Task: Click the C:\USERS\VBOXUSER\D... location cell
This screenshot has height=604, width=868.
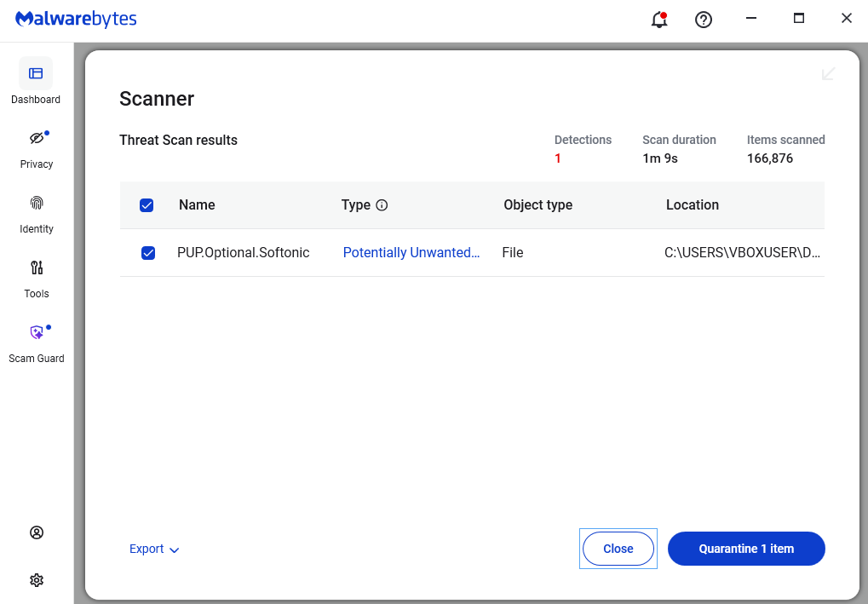Action: pyautogui.click(x=742, y=252)
